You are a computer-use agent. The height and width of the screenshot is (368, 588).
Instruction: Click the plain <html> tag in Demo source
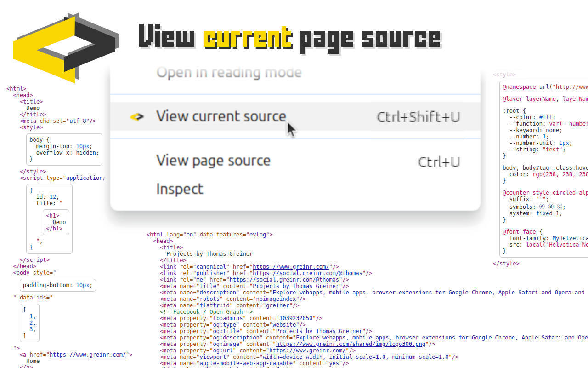pyautogui.click(x=17, y=89)
